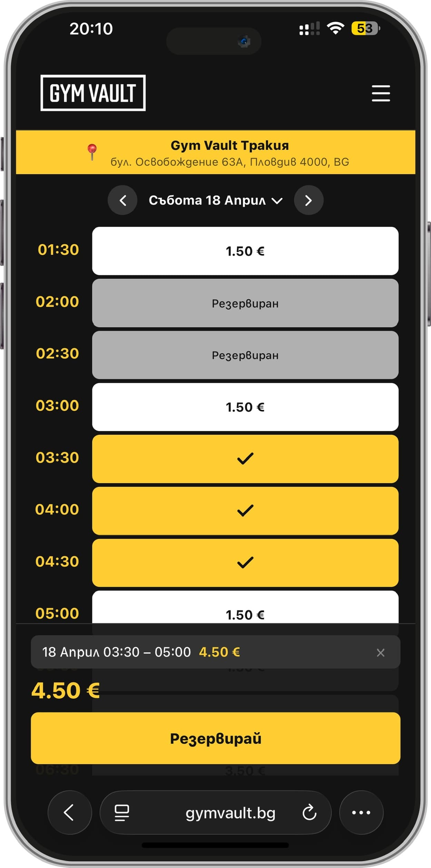Go to previous day arrow
This screenshot has width=431, height=868.
123,200
